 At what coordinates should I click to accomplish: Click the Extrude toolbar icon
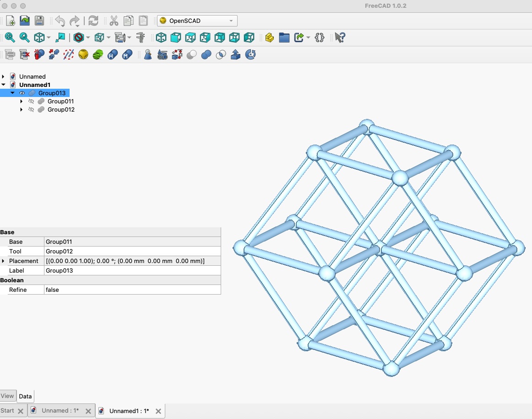click(236, 54)
